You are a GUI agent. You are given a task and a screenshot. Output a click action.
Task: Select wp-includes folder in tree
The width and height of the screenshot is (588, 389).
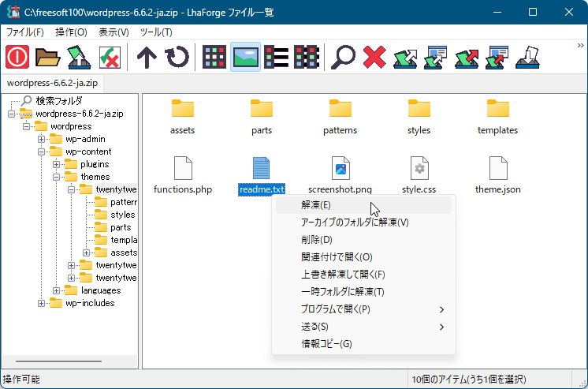tap(90, 303)
